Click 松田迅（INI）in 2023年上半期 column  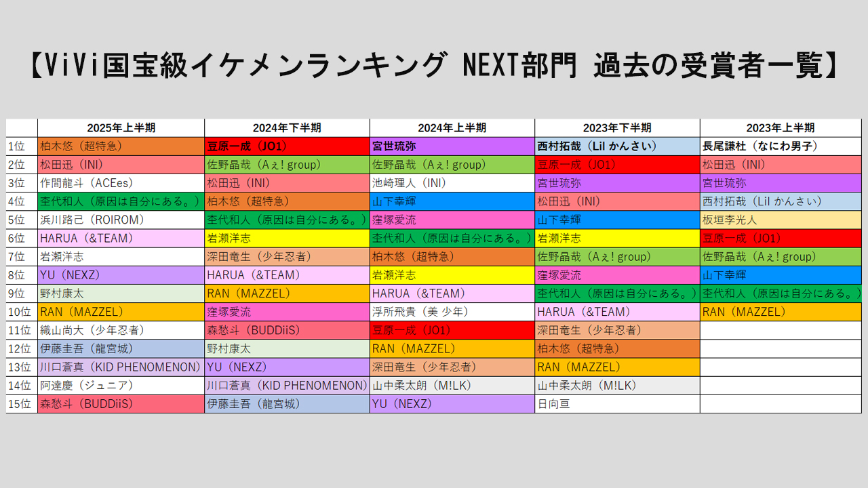coord(781,165)
